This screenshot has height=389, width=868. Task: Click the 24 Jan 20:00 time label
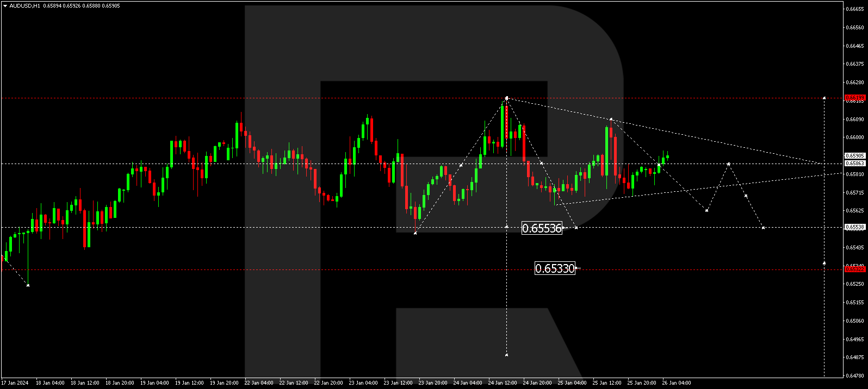537,383
